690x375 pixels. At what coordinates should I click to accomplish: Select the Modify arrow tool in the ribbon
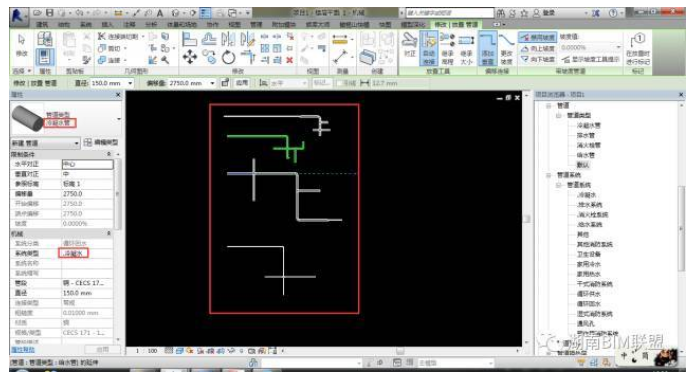[22, 45]
